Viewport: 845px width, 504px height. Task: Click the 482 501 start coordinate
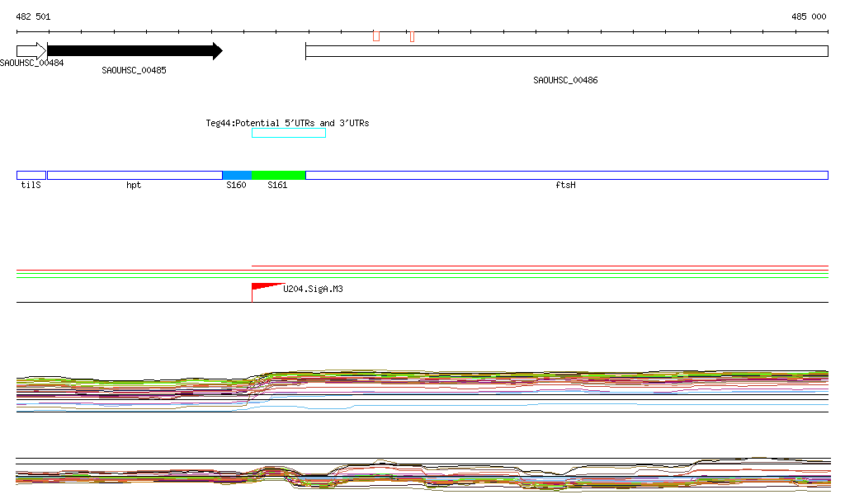click(33, 16)
